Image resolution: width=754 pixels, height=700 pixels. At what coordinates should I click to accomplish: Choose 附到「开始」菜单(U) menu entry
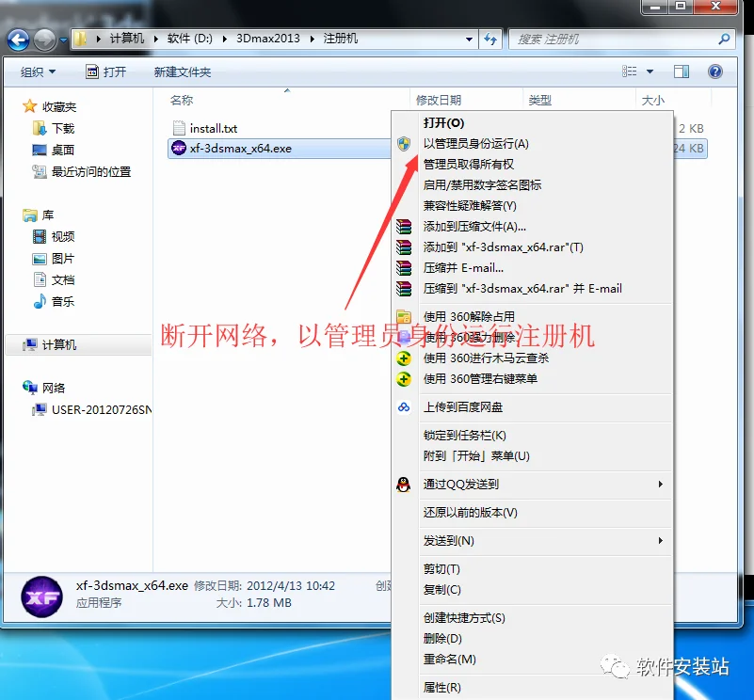pyautogui.click(x=533, y=456)
